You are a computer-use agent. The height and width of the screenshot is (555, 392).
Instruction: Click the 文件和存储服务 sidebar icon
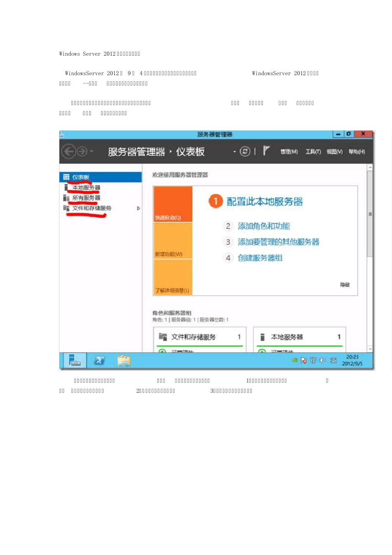66,208
